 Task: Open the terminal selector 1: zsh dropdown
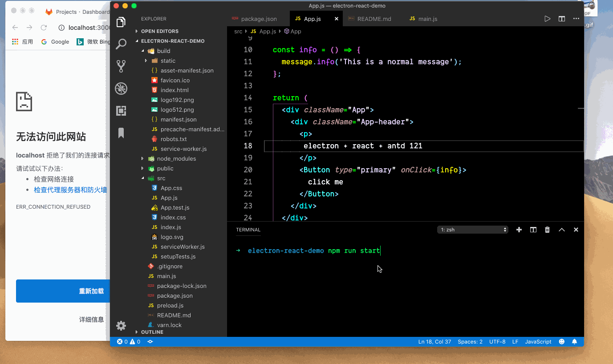click(x=473, y=230)
